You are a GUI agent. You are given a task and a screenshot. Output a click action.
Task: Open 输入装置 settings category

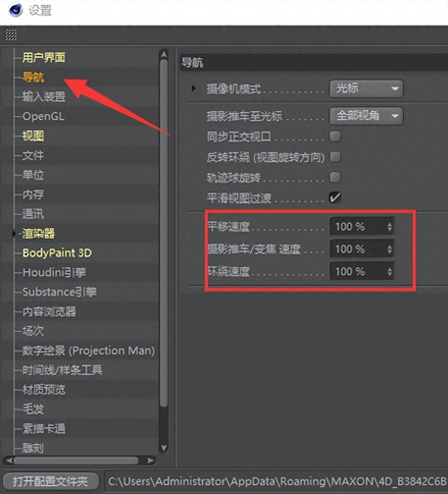click(43, 96)
